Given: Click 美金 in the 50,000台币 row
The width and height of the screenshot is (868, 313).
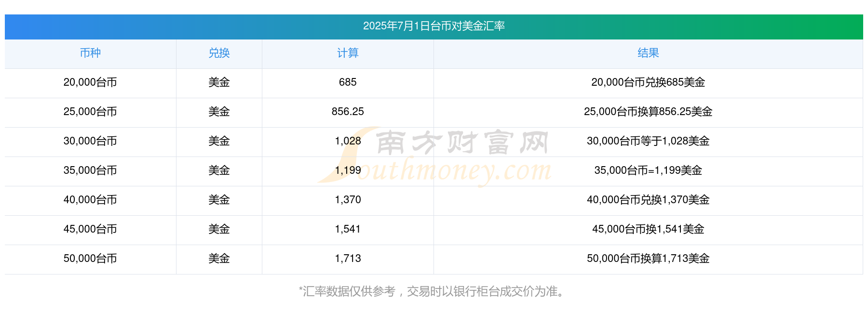Looking at the screenshot, I should click(x=219, y=259).
